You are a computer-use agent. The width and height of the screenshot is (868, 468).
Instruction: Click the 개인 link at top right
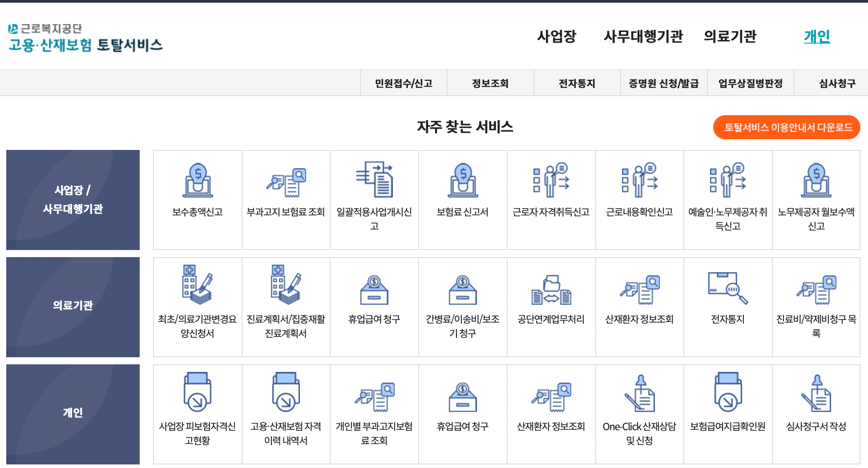(x=817, y=37)
